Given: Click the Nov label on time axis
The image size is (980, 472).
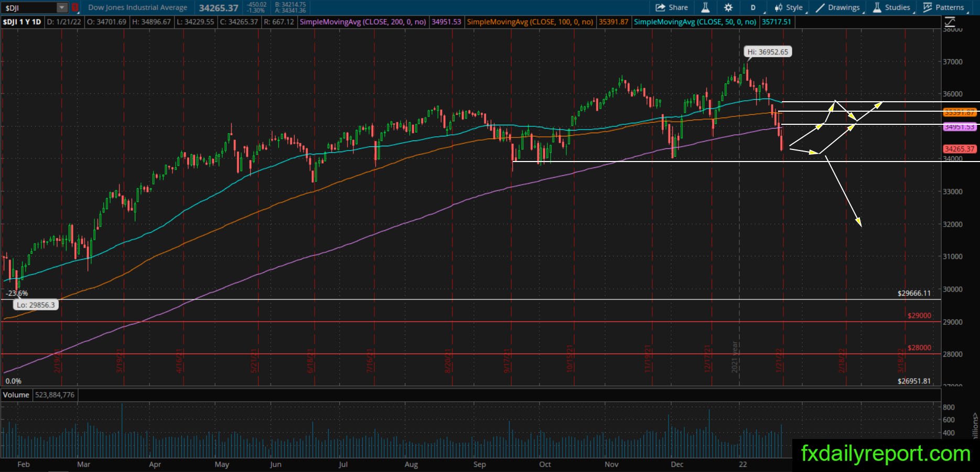Looking at the screenshot, I should (611, 464).
